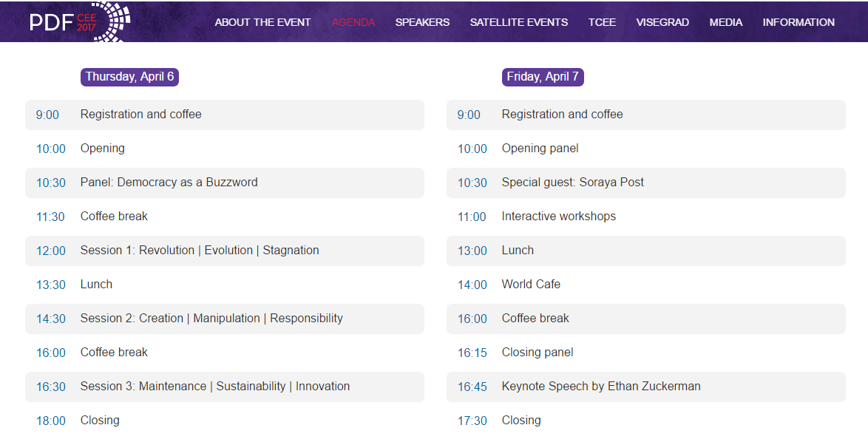Click the PDF CEE 2017 logo
This screenshot has width=868, height=442.
point(79,21)
